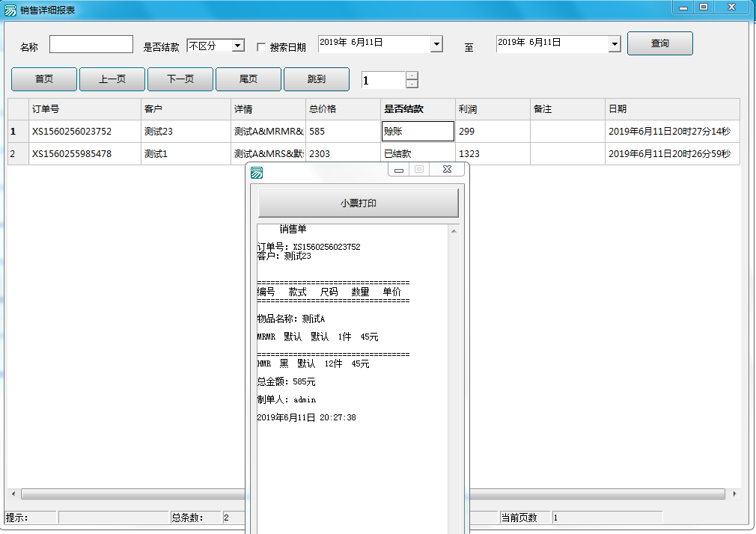The height and width of the screenshot is (534, 756).
Task: Click the 赊账 status cell
Action: point(418,132)
